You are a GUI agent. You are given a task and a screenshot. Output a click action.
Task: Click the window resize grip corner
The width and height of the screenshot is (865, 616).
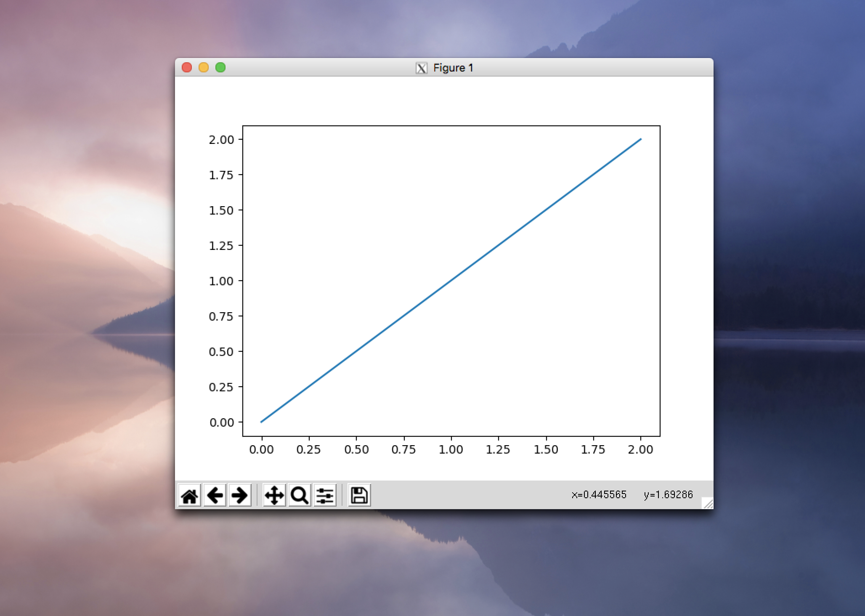708,503
